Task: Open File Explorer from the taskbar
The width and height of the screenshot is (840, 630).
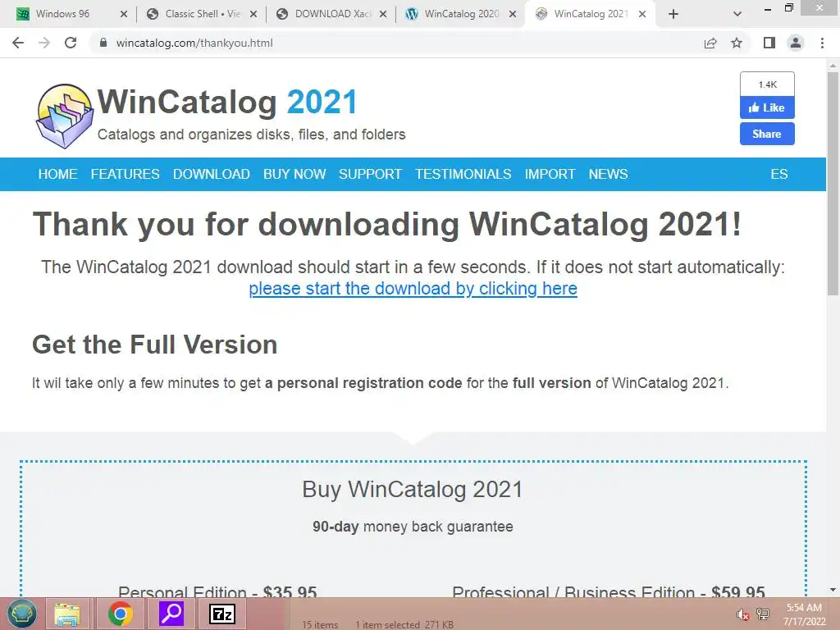Action: pos(67,614)
